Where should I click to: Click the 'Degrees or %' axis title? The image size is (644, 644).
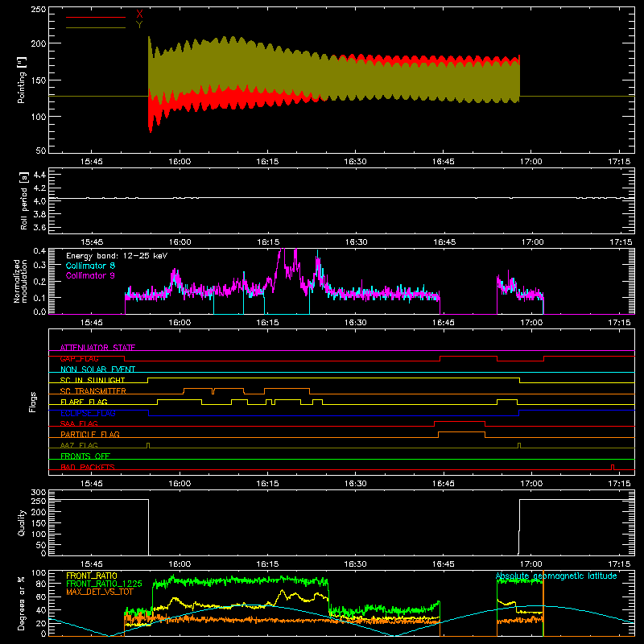(22, 603)
